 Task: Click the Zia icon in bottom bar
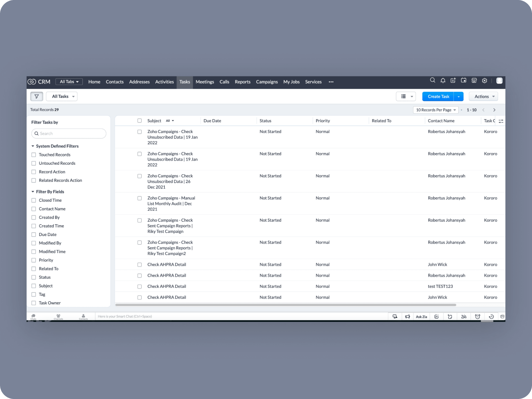[x=464, y=317]
